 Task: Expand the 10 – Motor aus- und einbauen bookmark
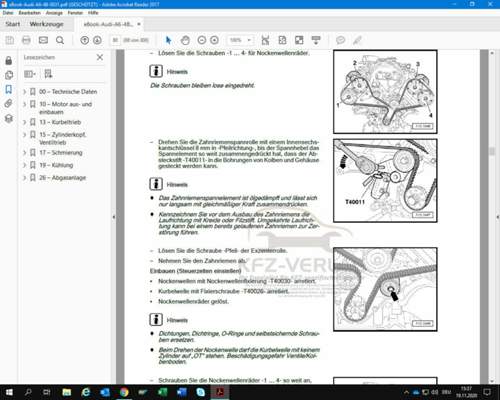click(25, 104)
